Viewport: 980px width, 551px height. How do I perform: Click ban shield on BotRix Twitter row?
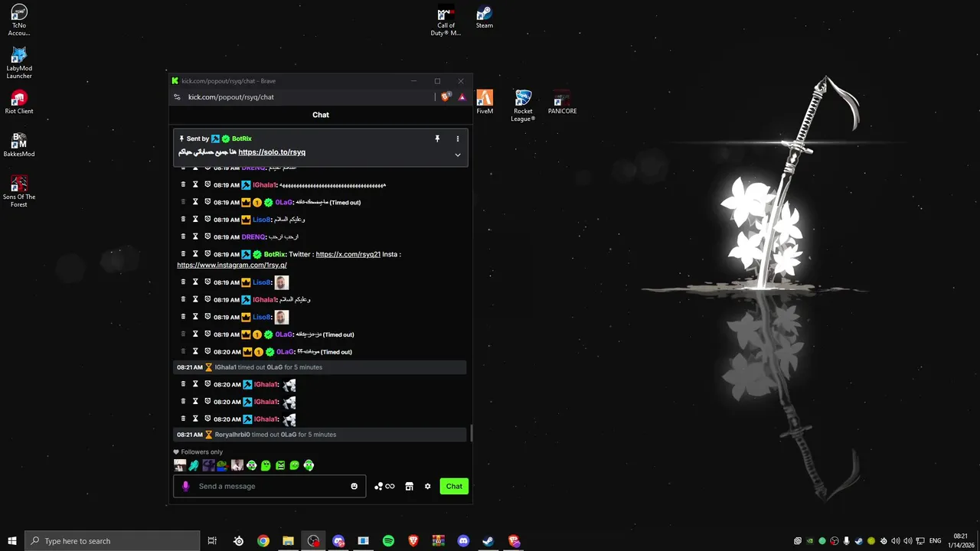(x=207, y=253)
